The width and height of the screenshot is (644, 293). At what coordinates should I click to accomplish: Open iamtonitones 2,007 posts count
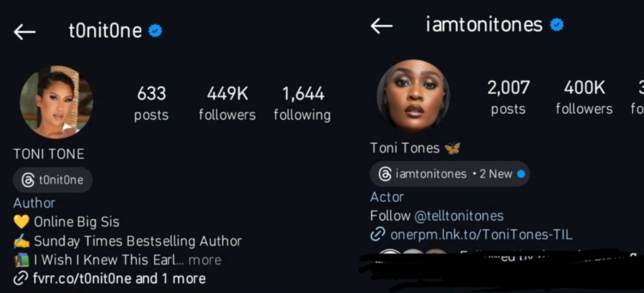(x=508, y=98)
